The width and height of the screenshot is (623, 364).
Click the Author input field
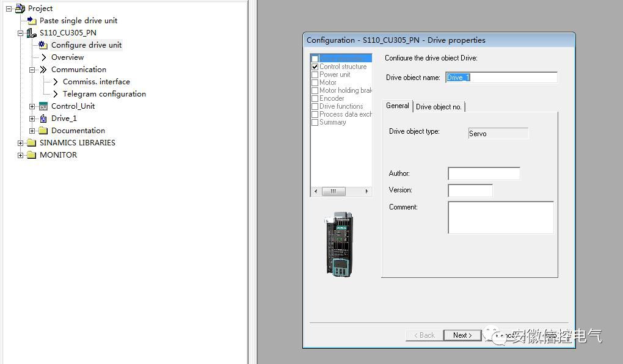(x=484, y=173)
